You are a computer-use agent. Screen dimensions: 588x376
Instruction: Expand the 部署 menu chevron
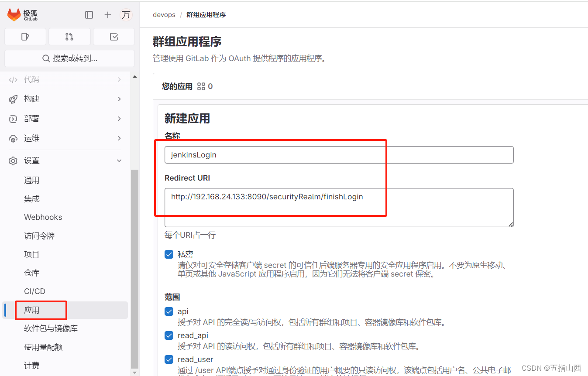tap(119, 119)
